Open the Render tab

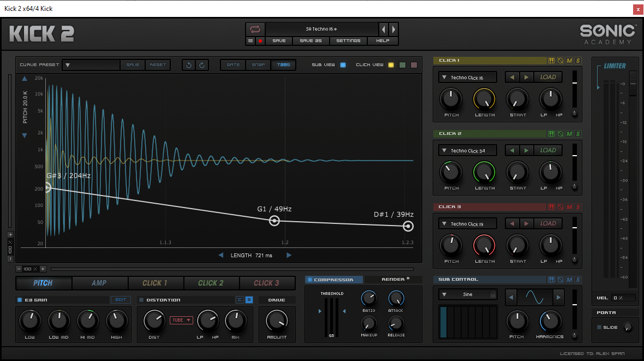coord(395,280)
